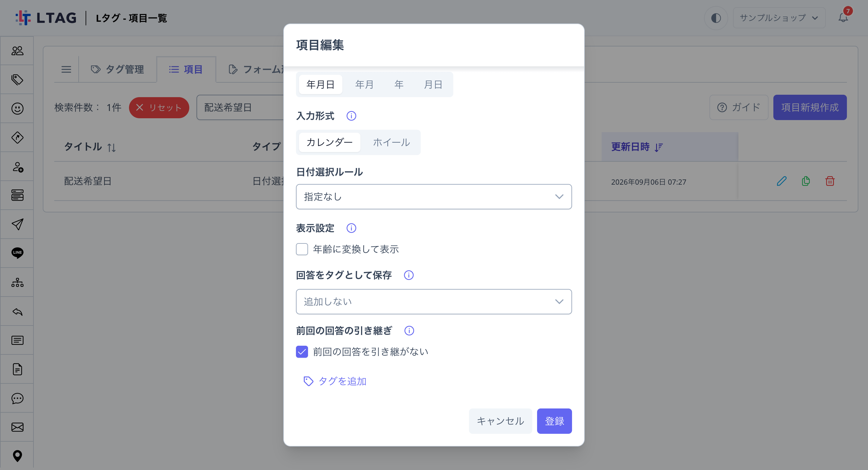
Task: Open the tags sidebar icon
Action: click(x=17, y=80)
